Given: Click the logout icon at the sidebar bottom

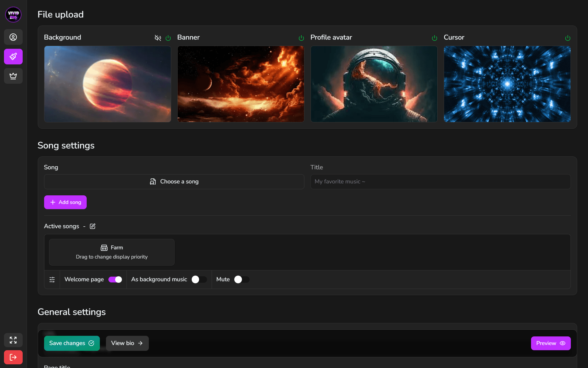Looking at the screenshot, I should tap(13, 357).
